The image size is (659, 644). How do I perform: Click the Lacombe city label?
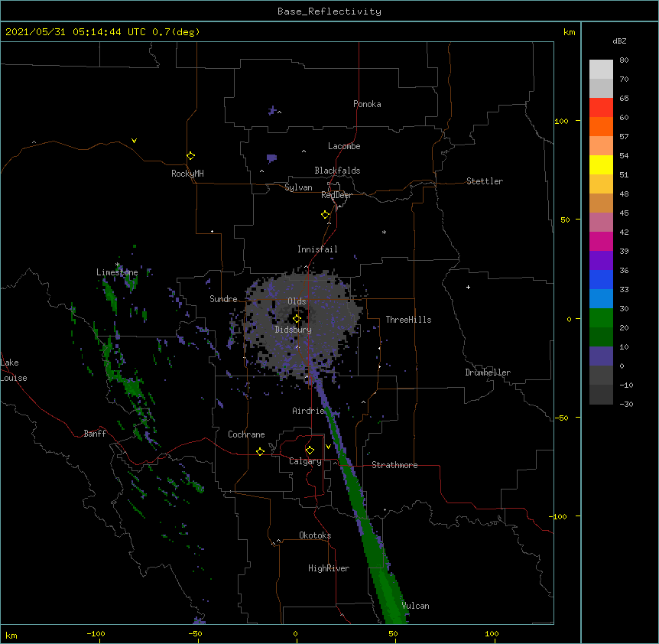pyautogui.click(x=344, y=146)
